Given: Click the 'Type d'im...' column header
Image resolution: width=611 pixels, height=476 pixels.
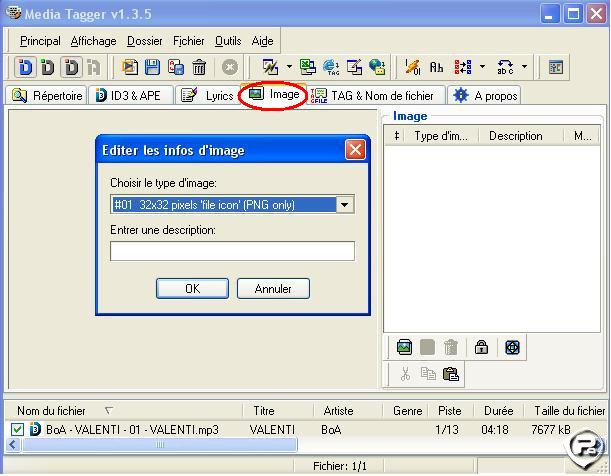Looking at the screenshot, I should coord(441,136).
